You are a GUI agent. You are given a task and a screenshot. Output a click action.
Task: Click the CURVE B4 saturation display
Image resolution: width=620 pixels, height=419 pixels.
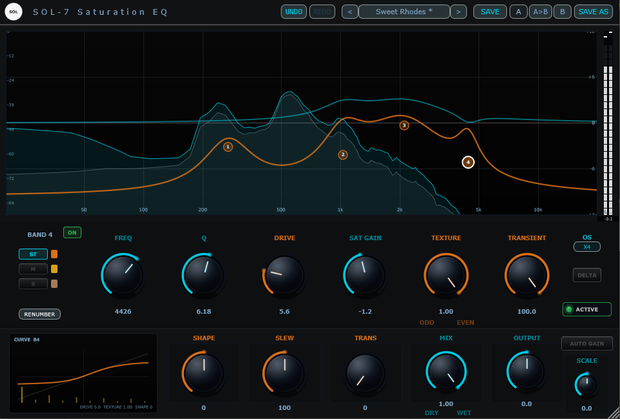click(x=83, y=373)
